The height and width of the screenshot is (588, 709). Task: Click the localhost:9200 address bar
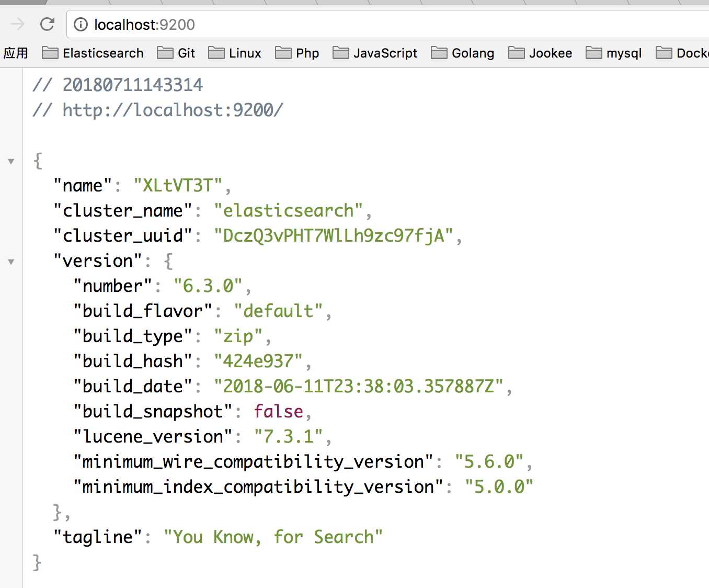point(387,25)
